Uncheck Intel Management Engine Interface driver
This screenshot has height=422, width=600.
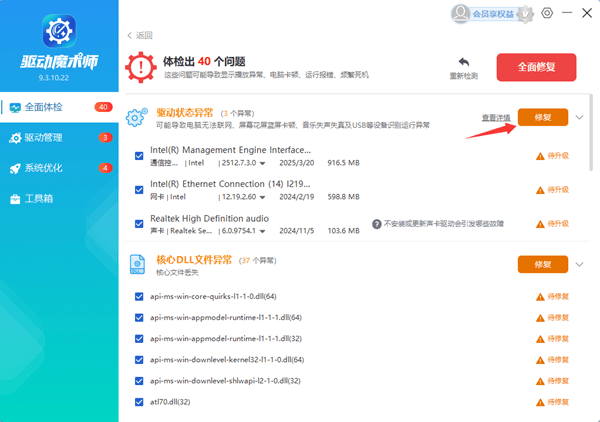[x=139, y=155]
